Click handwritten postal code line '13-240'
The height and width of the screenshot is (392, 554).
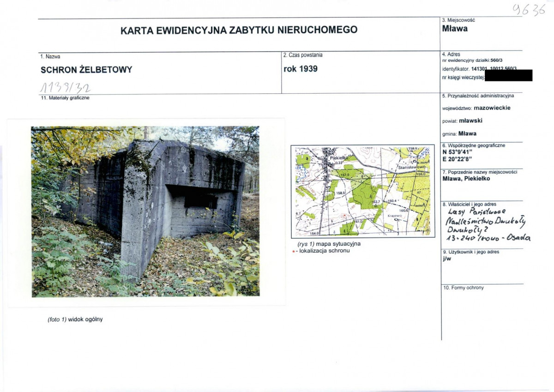489,238
